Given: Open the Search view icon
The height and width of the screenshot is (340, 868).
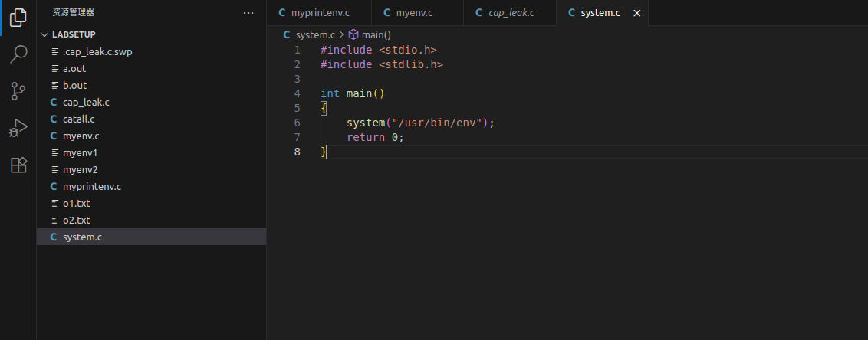Looking at the screenshot, I should pos(18,54).
